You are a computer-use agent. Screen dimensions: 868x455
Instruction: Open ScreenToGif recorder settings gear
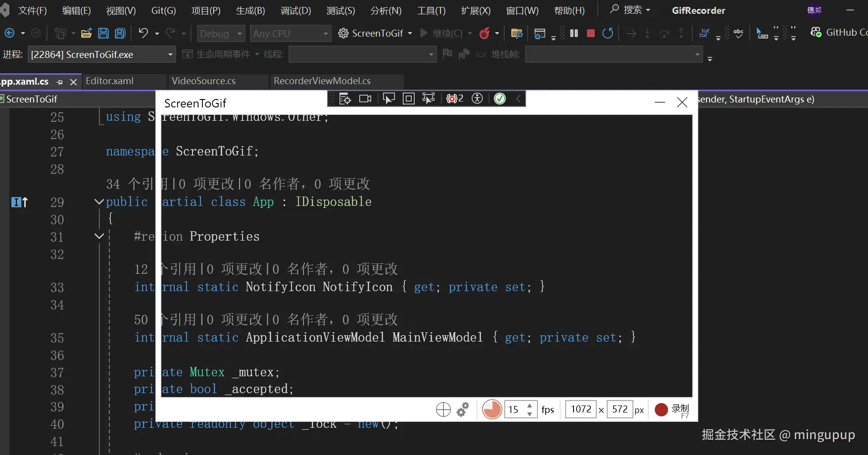(463, 409)
